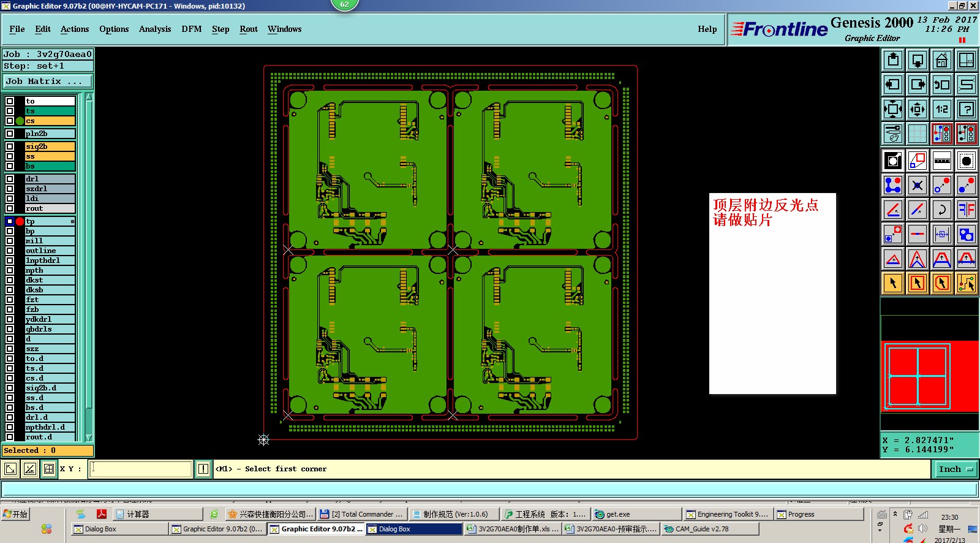Toggle the checkbox for layer drl
The image size is (980, 543).
pos(10,179)
